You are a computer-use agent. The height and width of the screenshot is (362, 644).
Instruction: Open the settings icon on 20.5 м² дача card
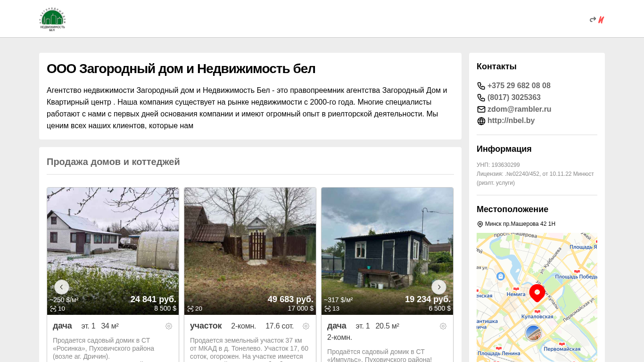[x=443, y=326]
